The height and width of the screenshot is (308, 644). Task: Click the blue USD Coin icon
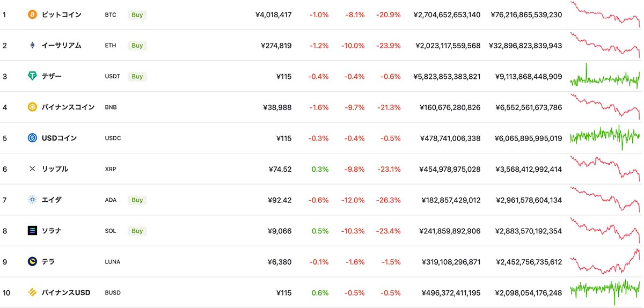click(x=32, y=138)
